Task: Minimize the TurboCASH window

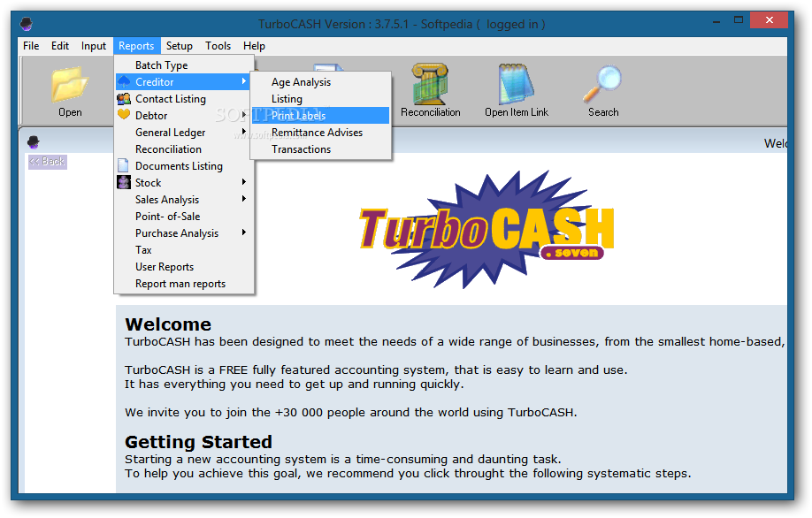Action: click(x=716, y=21)
